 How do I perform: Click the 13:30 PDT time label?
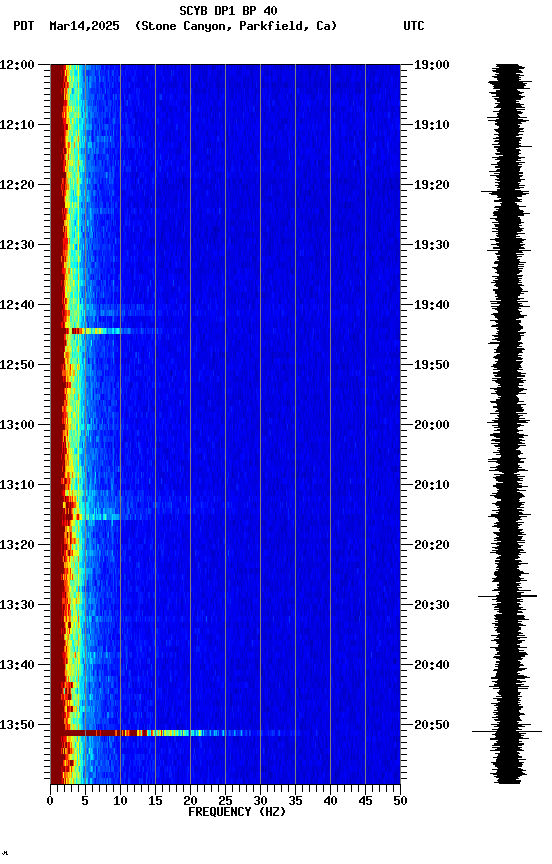[17, 605]
